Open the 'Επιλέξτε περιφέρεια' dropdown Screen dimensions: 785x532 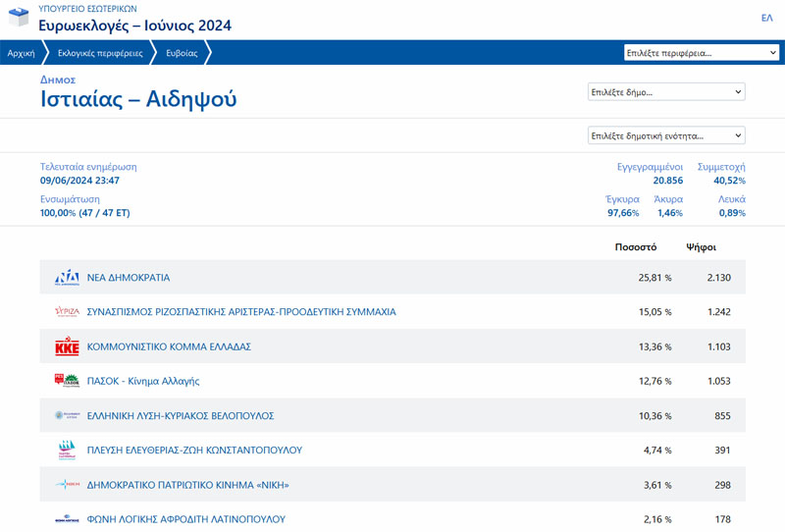point(701,53)
